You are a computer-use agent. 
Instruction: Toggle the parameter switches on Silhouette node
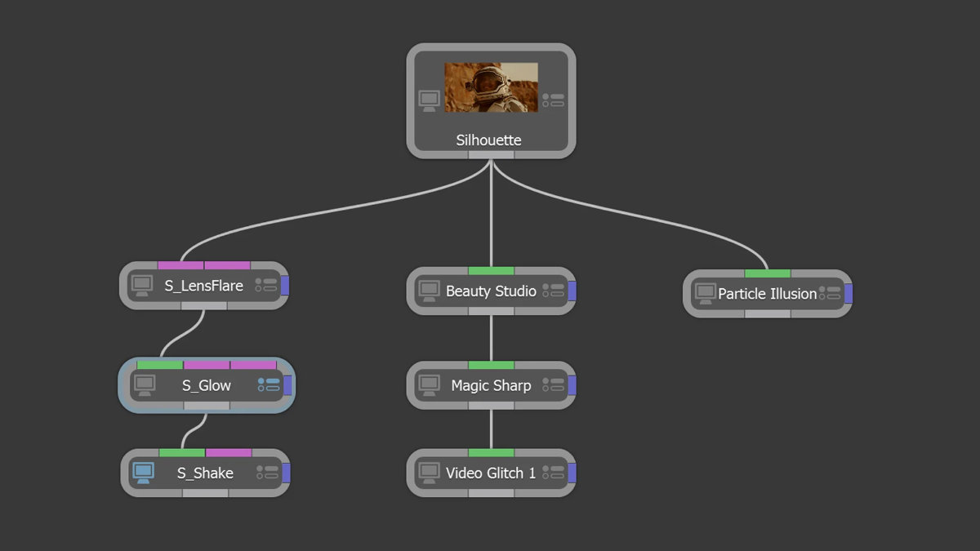(553, 100)
